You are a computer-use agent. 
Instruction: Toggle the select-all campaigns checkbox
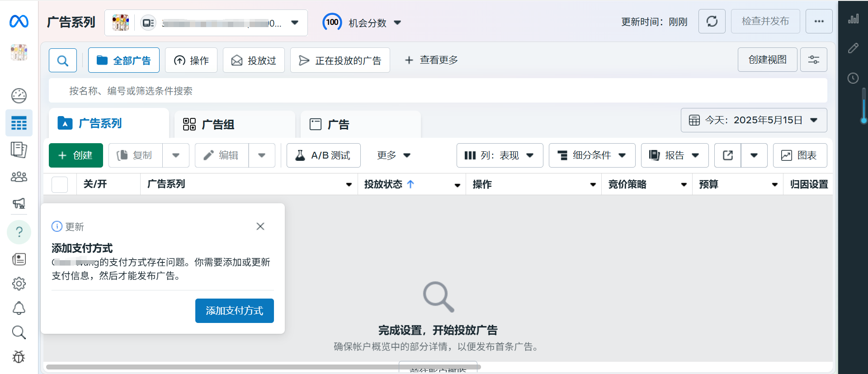60,184
